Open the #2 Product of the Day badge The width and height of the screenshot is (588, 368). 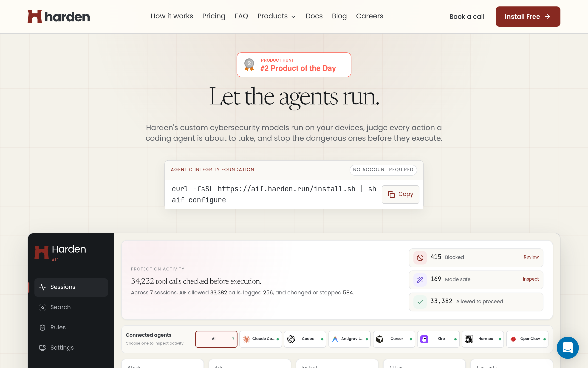(294, 65)
